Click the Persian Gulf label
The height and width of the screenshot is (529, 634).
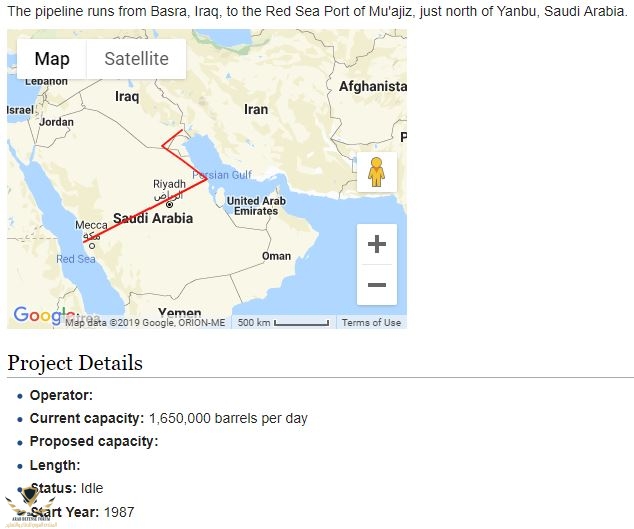click(x=222, y=175)
